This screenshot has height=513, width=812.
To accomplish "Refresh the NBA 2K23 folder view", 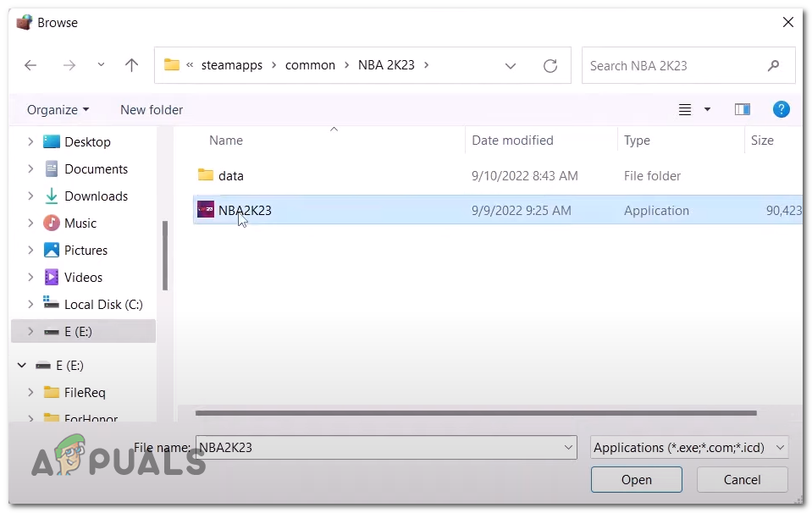I will click(x=550, y=66).
